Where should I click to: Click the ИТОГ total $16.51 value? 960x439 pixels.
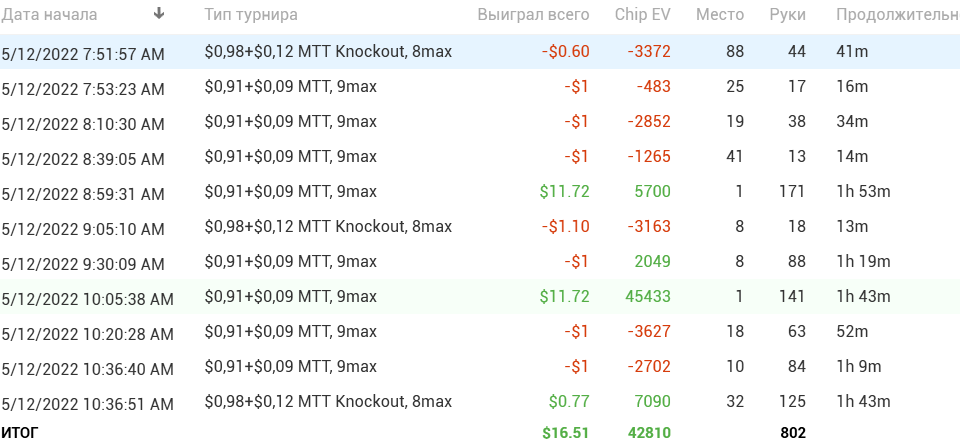click(565, 432)
